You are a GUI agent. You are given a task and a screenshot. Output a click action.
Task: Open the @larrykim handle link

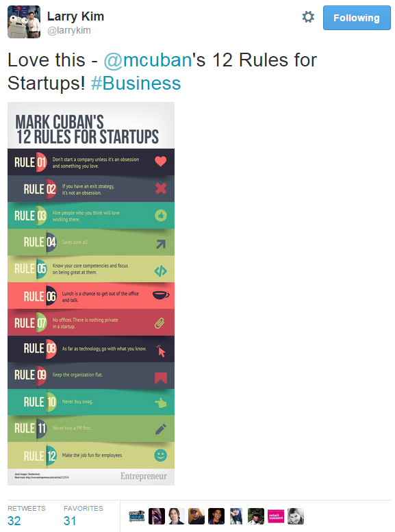[69, 31]
